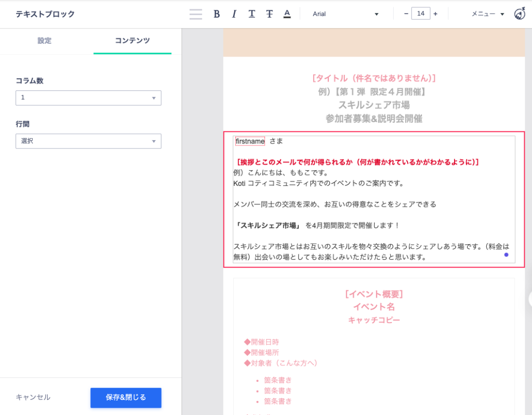
Task: Click the 保存&閉じる button
Action: (126, 397)
